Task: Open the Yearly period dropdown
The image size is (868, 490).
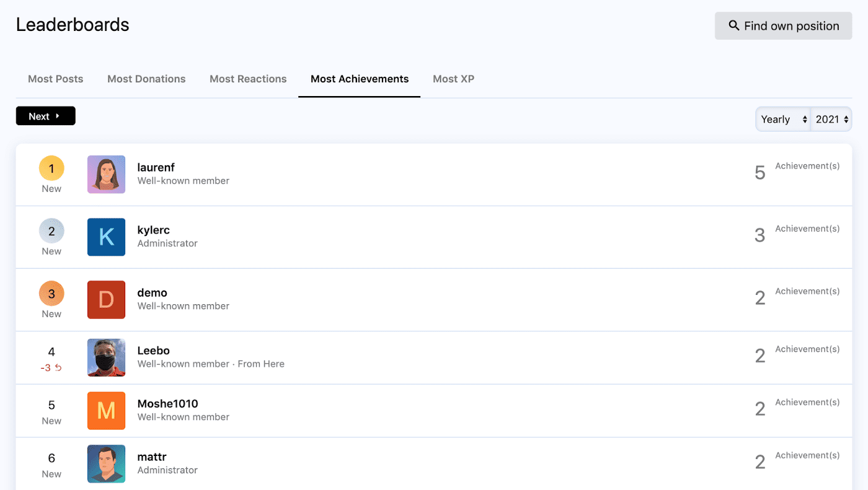Action: click(x=783, y=119)
